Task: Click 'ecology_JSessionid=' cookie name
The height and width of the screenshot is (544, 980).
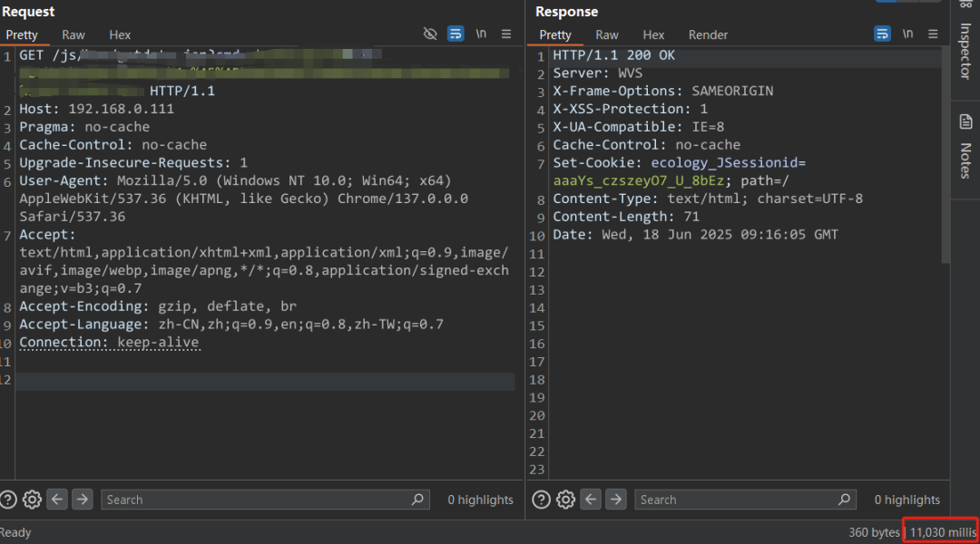Action: (x=728, y=162)
